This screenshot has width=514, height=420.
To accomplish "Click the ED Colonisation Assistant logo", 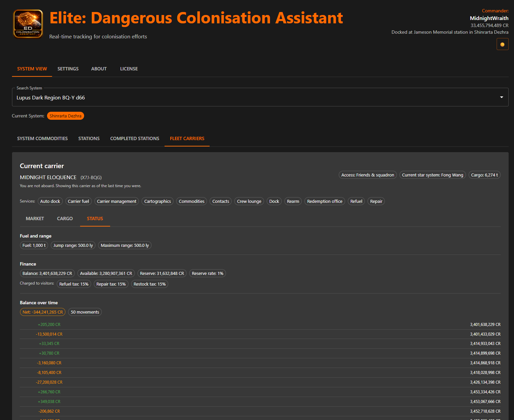I will click(x=28, y=24).
